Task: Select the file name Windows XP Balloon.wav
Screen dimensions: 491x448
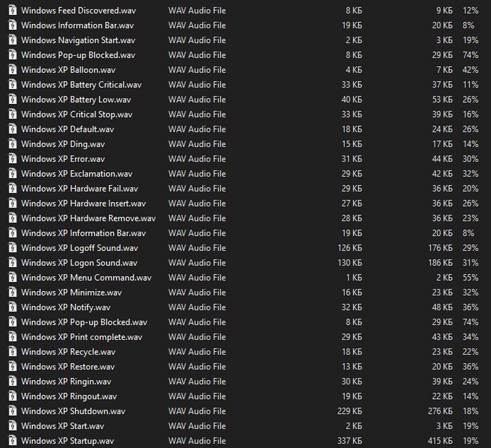Action: (68, 70)
